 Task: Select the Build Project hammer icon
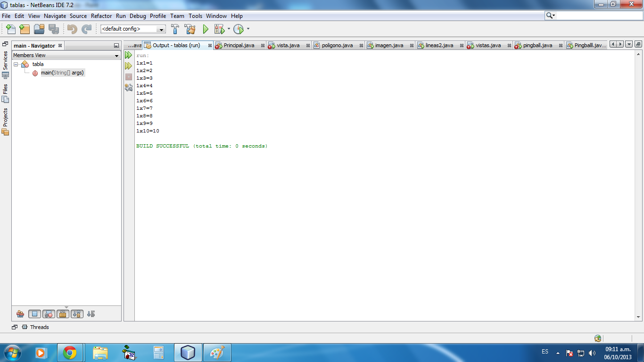coord(174,29)
